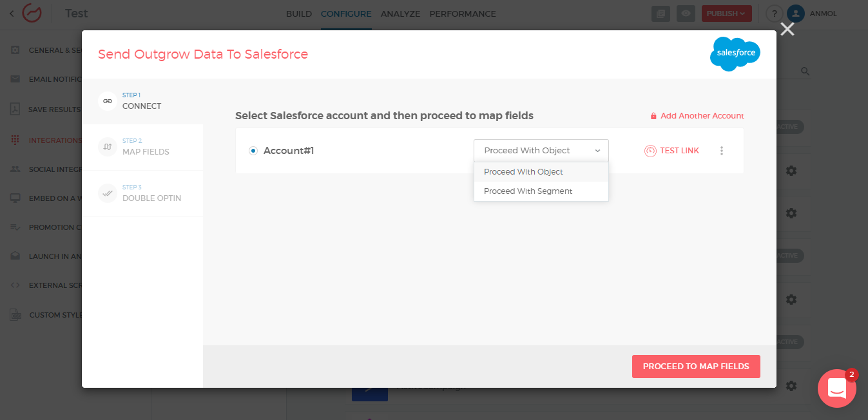Open the Proceed With Object dropdown
Screen dimensions: 868x420
tap(541, 151)
